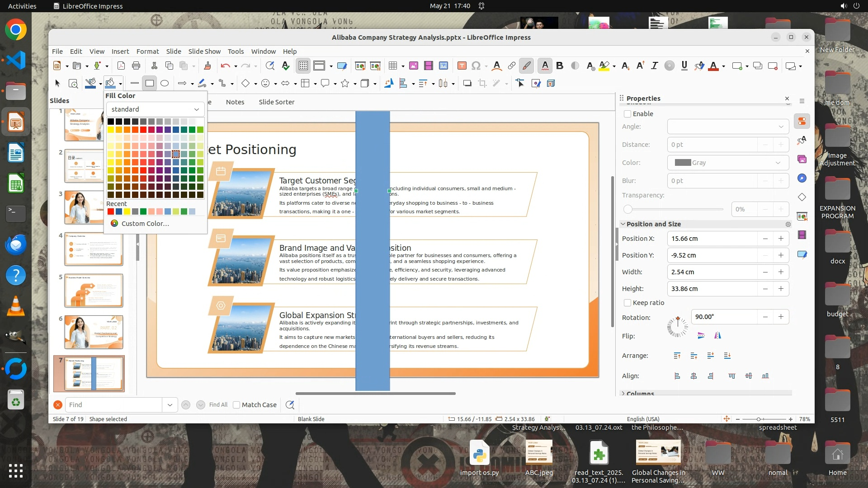Image resolution: width=868 pixels, height=488 pixels.
Task: Open the Slide Show menu
Action: pos(204,52)
